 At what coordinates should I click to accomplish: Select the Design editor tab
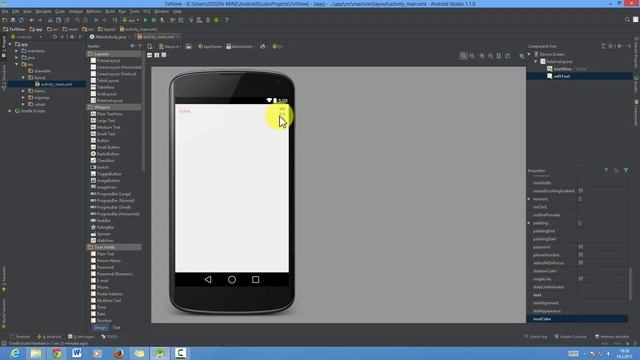click(x=100, y=327)
